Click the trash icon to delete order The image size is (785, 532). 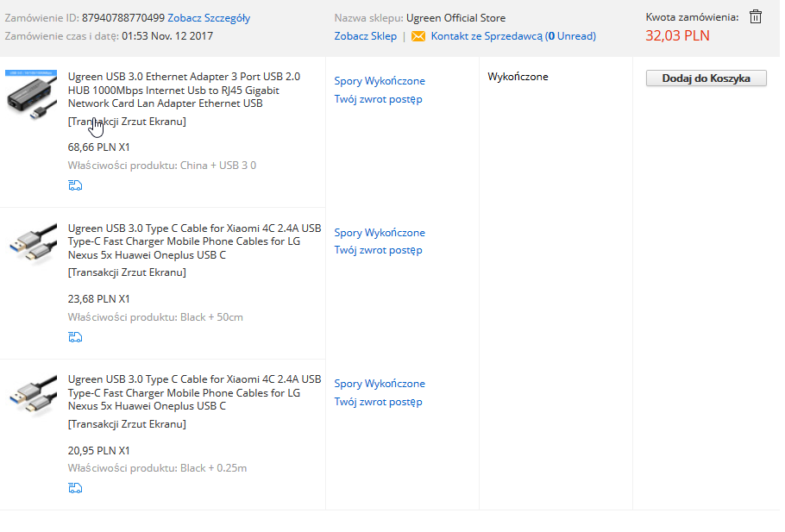click(x=756, y=16)
